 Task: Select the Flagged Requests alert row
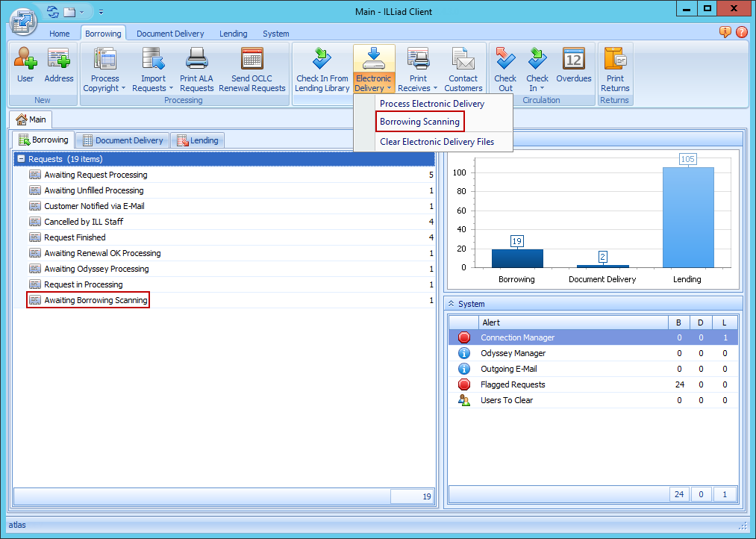[x=513, y=384]
